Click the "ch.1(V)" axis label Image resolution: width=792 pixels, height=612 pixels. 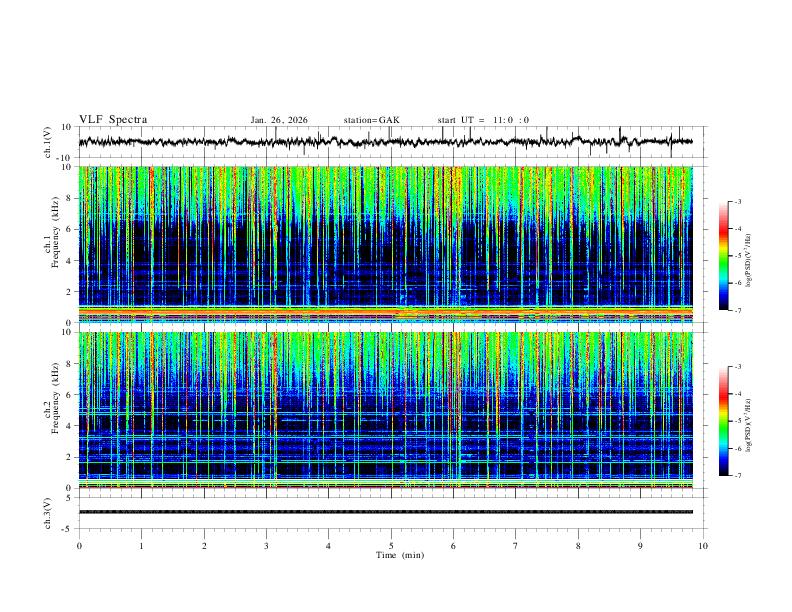(48, 142)
